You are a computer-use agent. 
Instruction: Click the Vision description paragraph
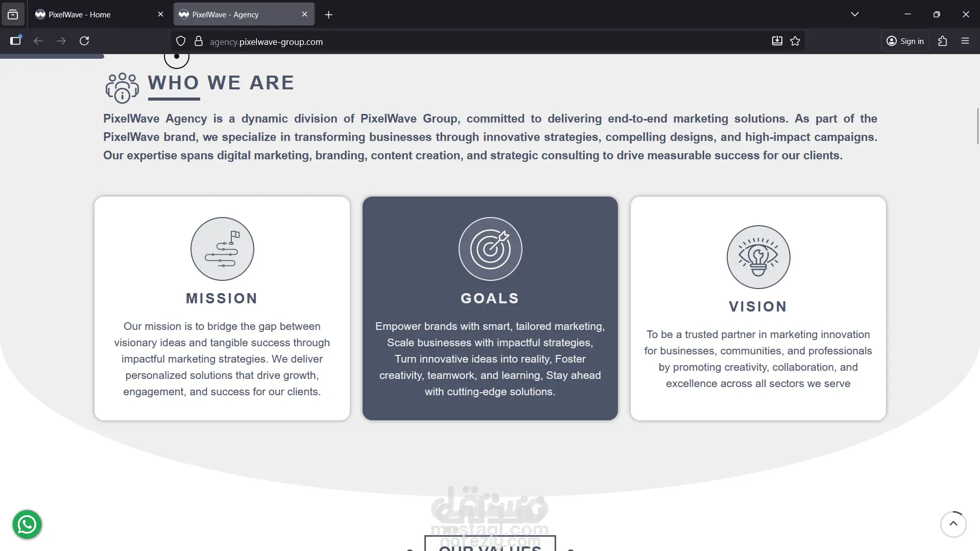758,359
